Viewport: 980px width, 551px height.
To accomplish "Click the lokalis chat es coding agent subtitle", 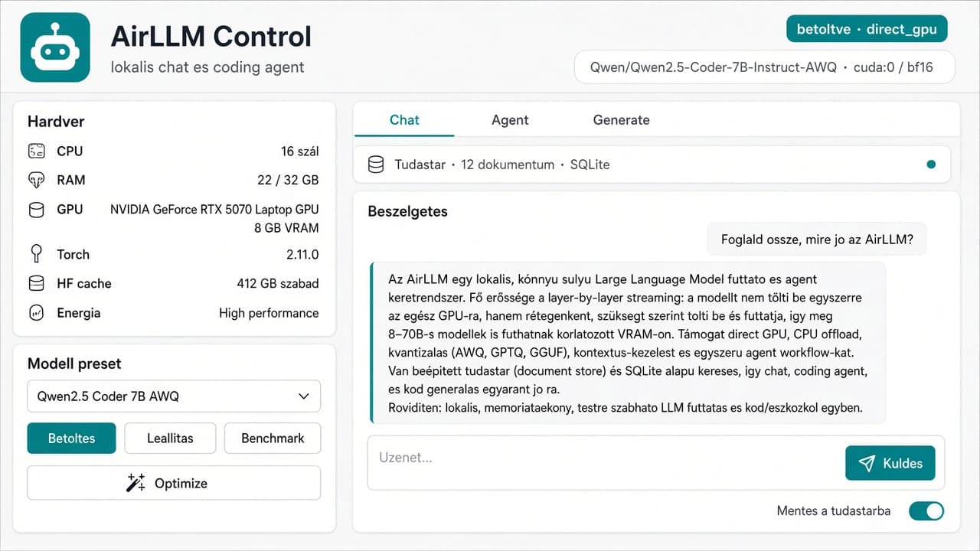I will point(207,67).
